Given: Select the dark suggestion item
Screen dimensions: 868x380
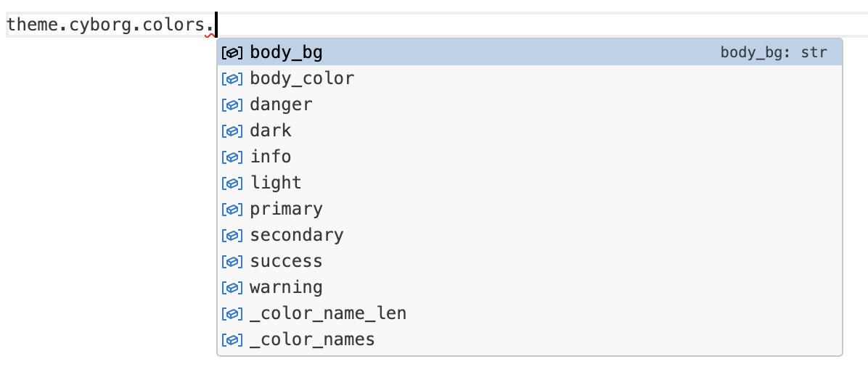Looking at the screenshot, I should pos(271,131).
